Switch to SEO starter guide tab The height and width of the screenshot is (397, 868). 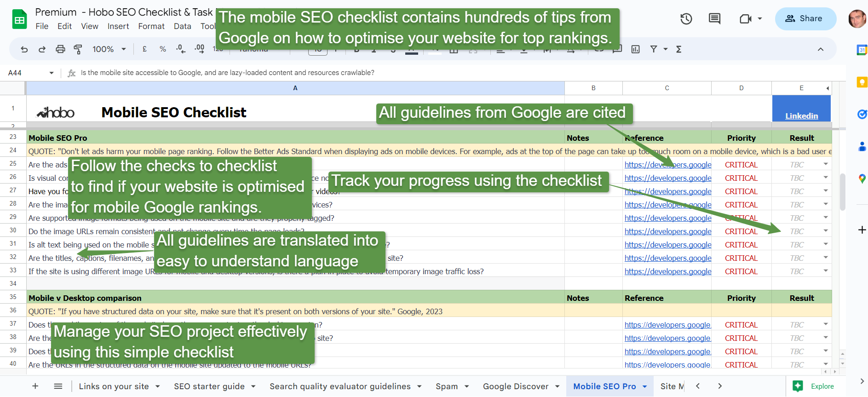pyautogui.click(x=209, y=386)
